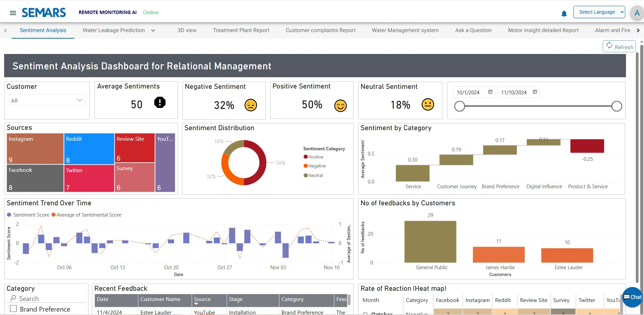This screenshot has height=315, width=644.
Task: Open the Select Language dropdown
Action: click(599, 12)
